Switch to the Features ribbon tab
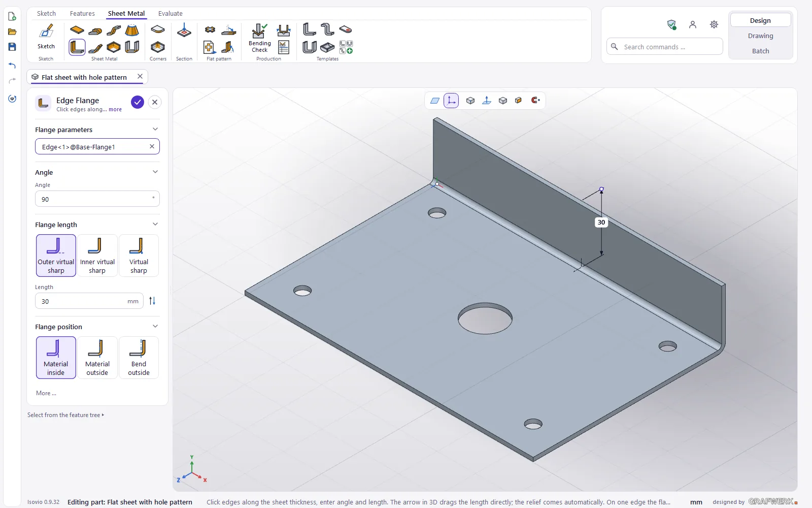 (x=82, y=14)
